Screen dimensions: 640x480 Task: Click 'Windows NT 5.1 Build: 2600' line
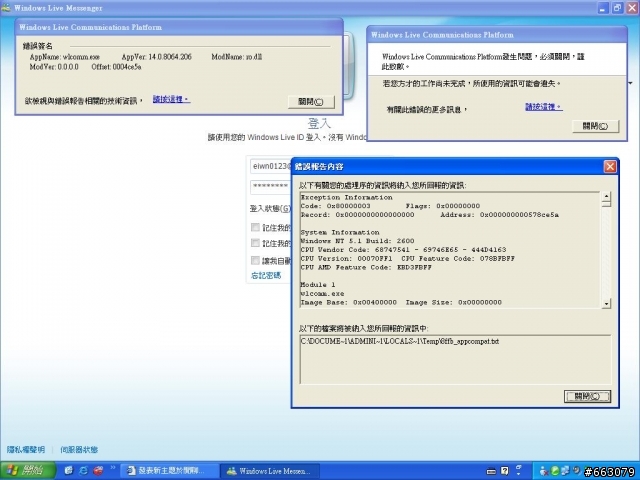(357, 241)
